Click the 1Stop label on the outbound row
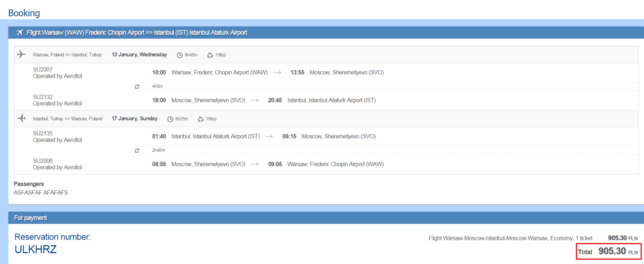This screenshot has height=264, width=644. pyautogui.click(x=220, y=55)
